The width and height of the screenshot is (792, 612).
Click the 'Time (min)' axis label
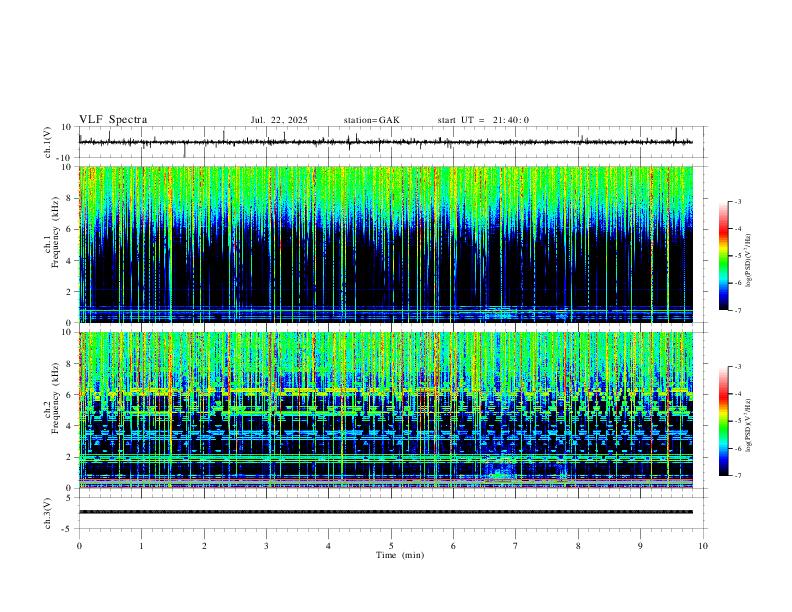click(x=400, y=555)
